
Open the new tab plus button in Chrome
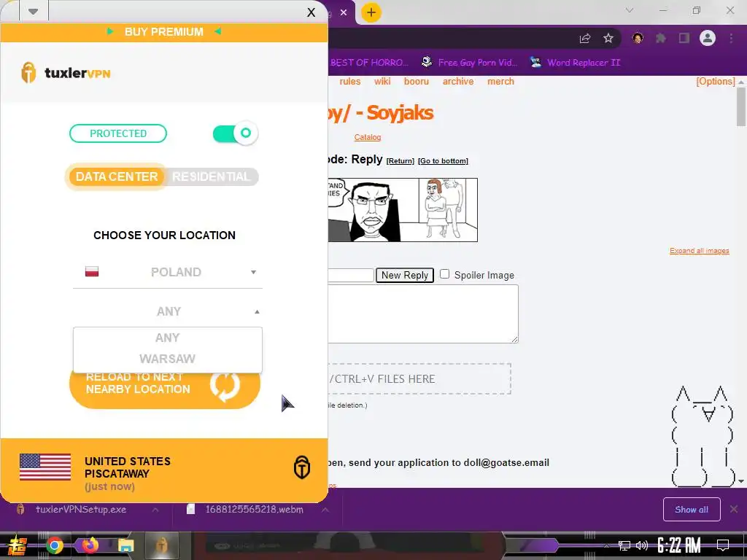[371, 12]
